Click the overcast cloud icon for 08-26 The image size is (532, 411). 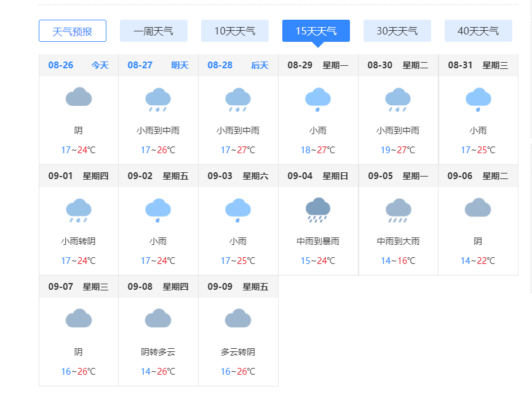[x=79, y=97]
